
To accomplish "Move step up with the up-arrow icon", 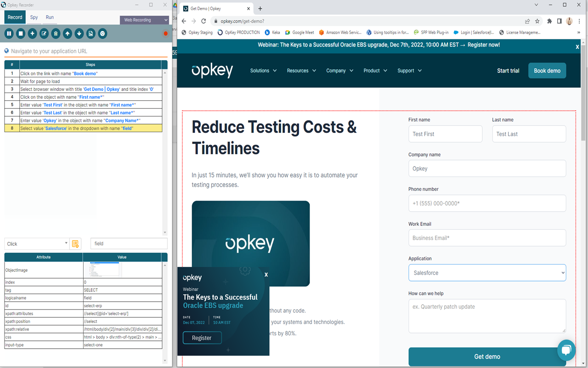I will (67, 33).
